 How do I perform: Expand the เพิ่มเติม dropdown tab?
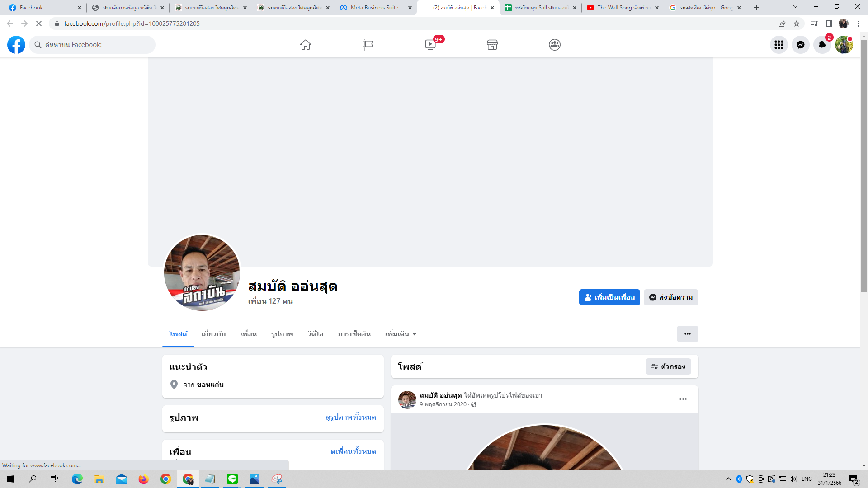point(401,334)
